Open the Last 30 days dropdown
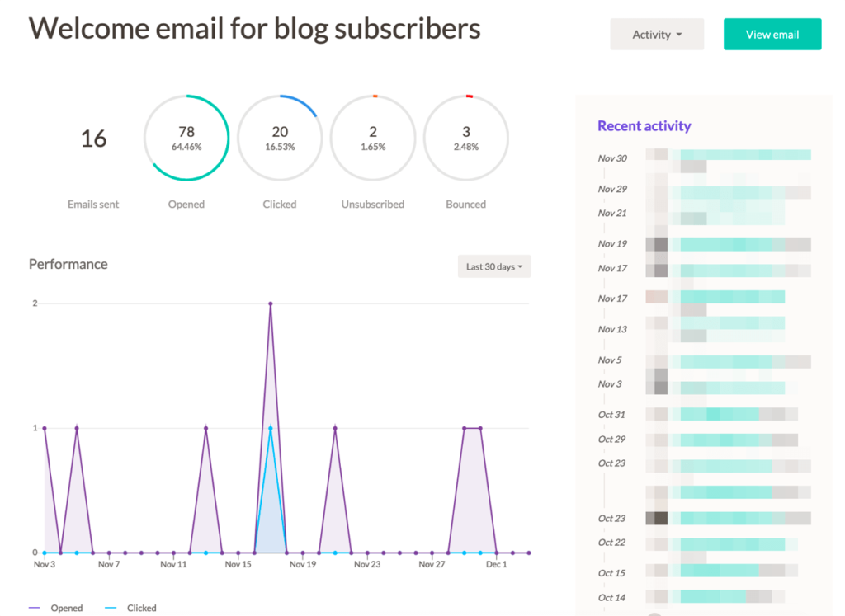Image resolution: width=845 pixels, height=616 pixels. 494,266
